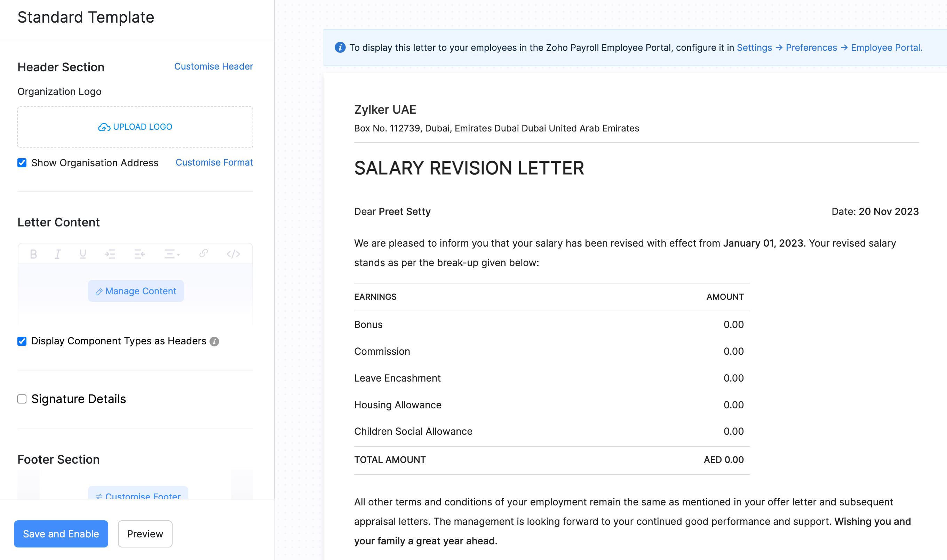This screenshot has height=560, width=947.
Task: Click the underline formatting icon
Action: pyautogui.click(x=83, y=254)
